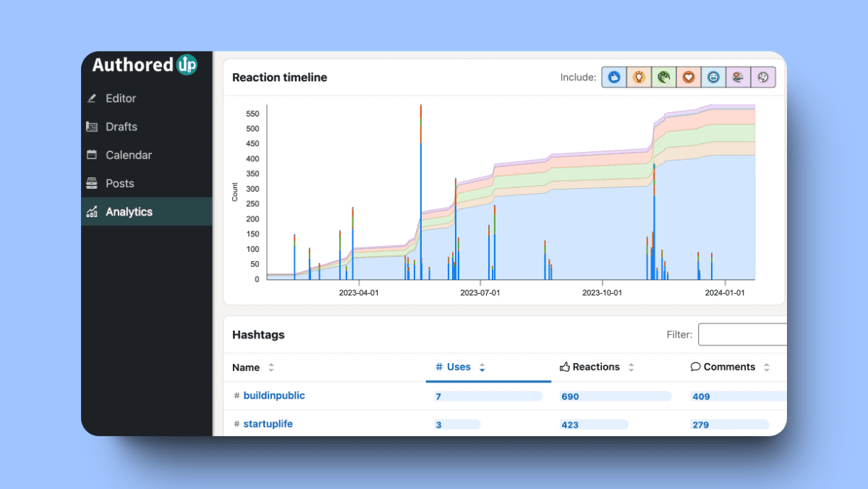Open the startuplife hashtag link
This screenshot has height=489, width=868.
[x=268, y=424]
